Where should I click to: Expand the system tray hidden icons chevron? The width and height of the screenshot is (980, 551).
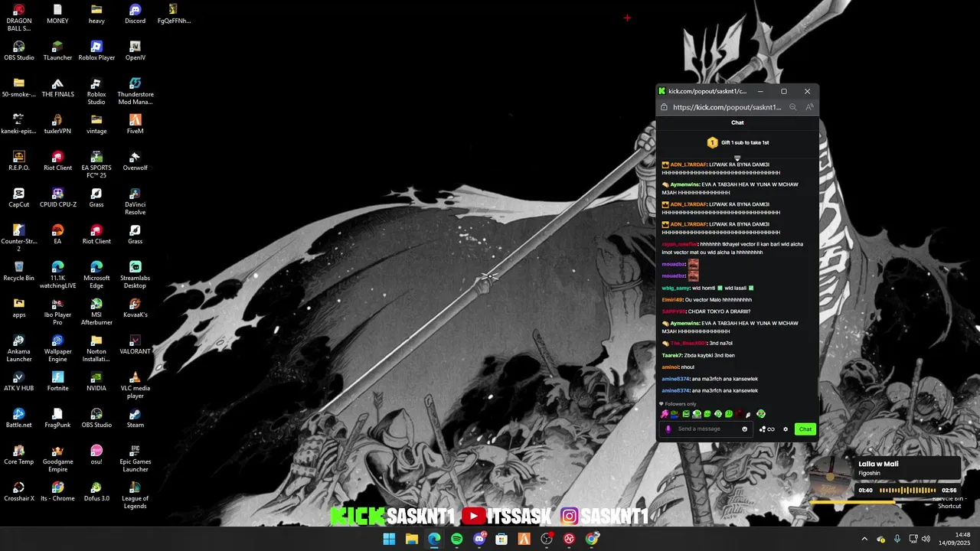(x=864, y=539)
